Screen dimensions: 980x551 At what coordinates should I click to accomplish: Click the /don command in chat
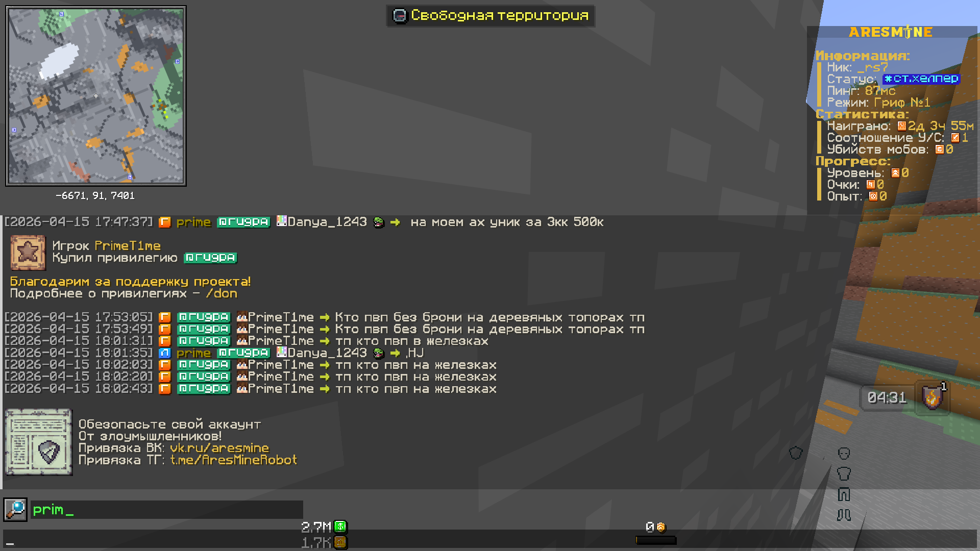[222, 293]
